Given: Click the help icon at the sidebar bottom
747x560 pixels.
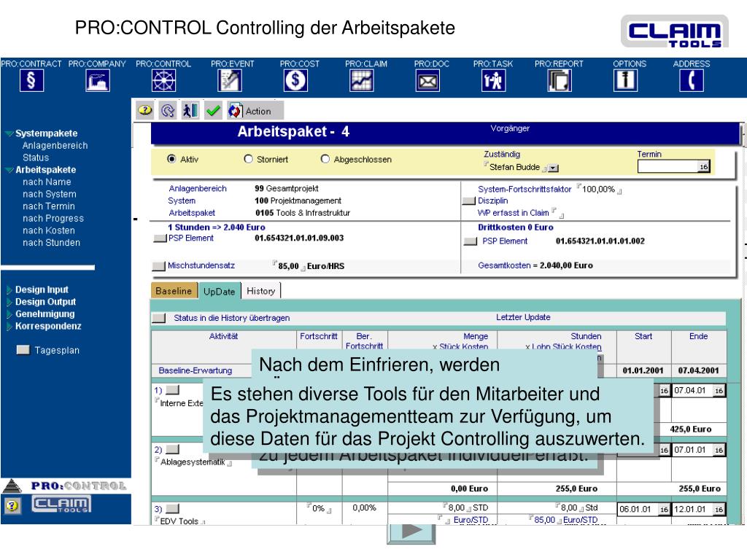Looking at the screenshot, I should point(13,505).
